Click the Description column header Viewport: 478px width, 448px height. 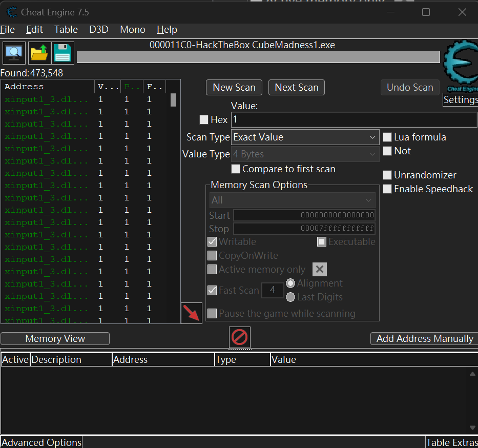(71, 359)
